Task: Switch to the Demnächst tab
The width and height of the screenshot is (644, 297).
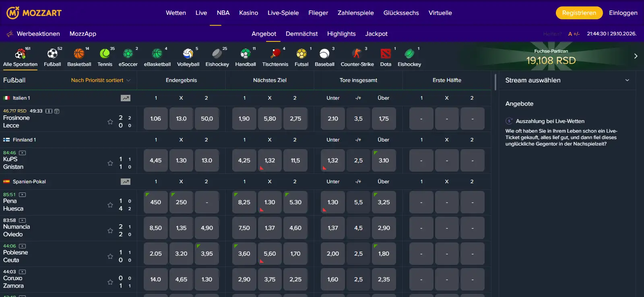Action: pos(301,34)
